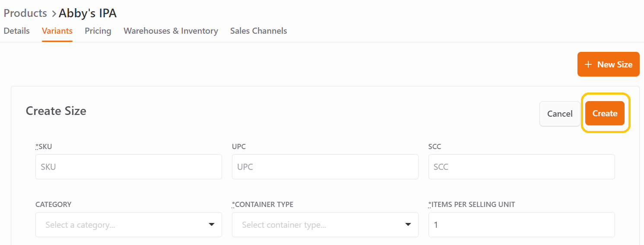This screenshot has height=245, width=644.
Task: Click the Category dropdown arrow icon
Action: pyautogui.click(x=212, y=225)
